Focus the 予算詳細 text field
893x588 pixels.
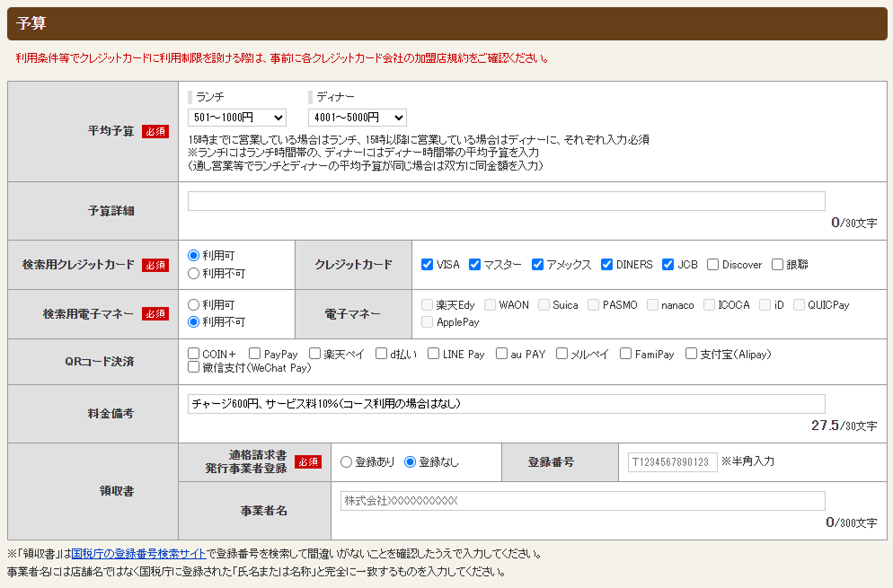pos(507,201)
